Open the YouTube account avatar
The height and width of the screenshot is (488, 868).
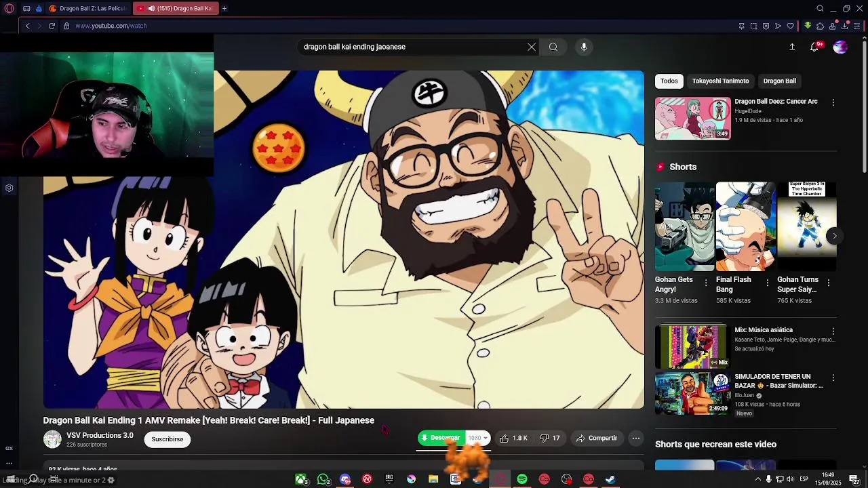840,47
